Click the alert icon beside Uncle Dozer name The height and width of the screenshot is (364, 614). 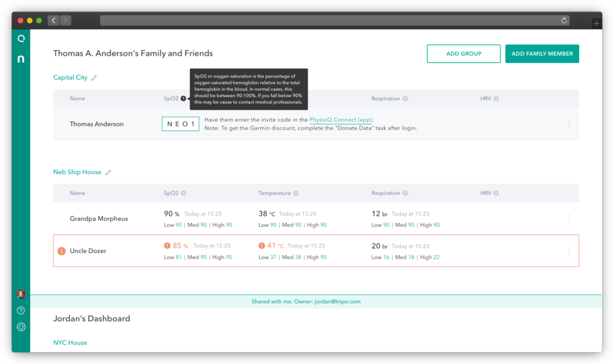tap(62, 251)
